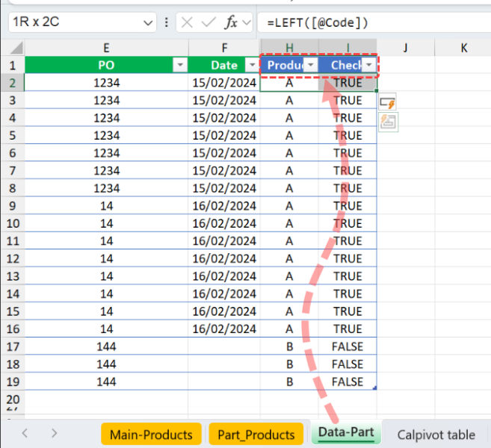The image size is (491, 448).
Task: Open the Quick Analysis icon below AutoCorrect
Action: coord(387,122)
